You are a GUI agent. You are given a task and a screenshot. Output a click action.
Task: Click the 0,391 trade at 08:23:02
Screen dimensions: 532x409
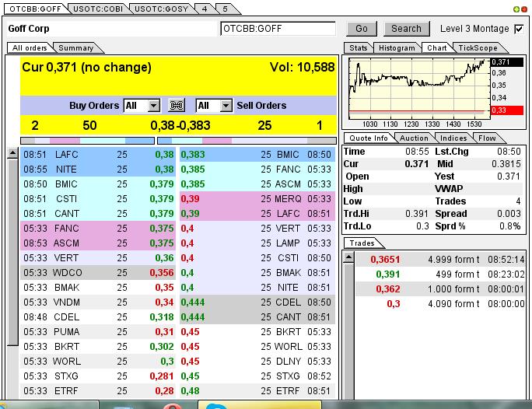coord(440,274)
